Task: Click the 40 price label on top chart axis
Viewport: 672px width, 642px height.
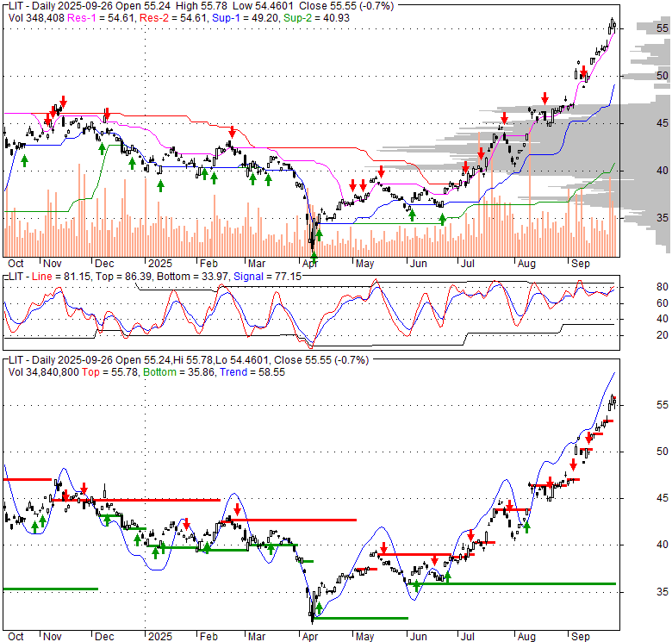Action: pyautogui.click(x=663, y=170)
